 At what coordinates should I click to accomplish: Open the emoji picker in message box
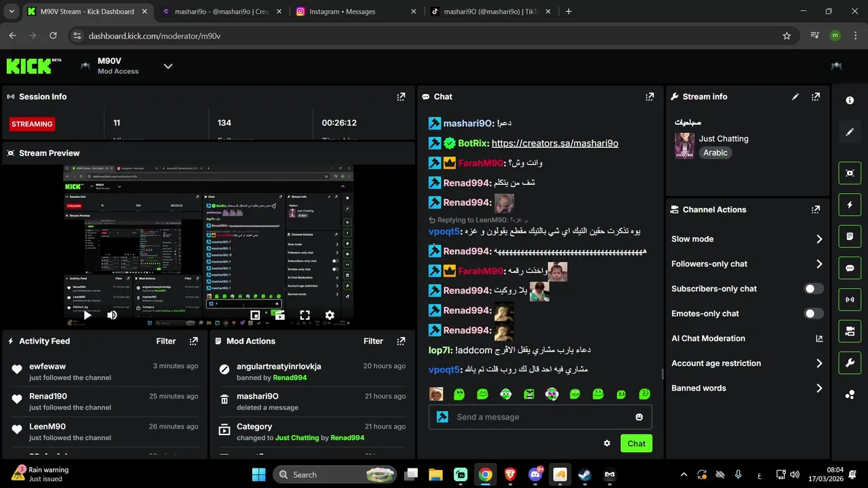point(639,417)
